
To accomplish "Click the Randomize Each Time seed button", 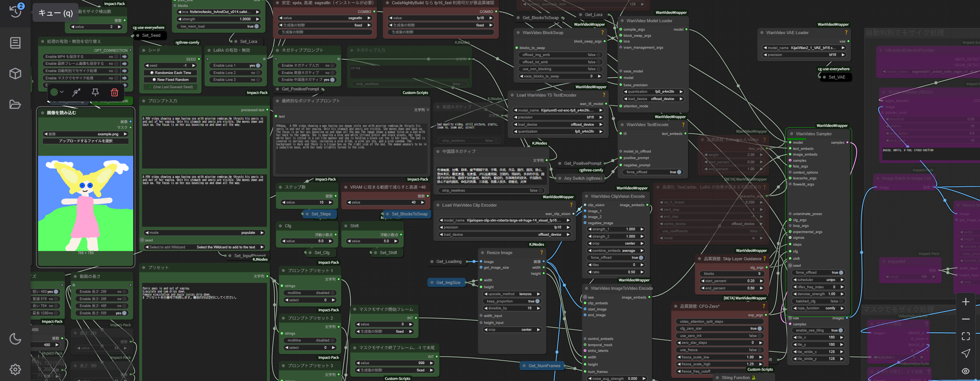I will [x=170, y=73].
